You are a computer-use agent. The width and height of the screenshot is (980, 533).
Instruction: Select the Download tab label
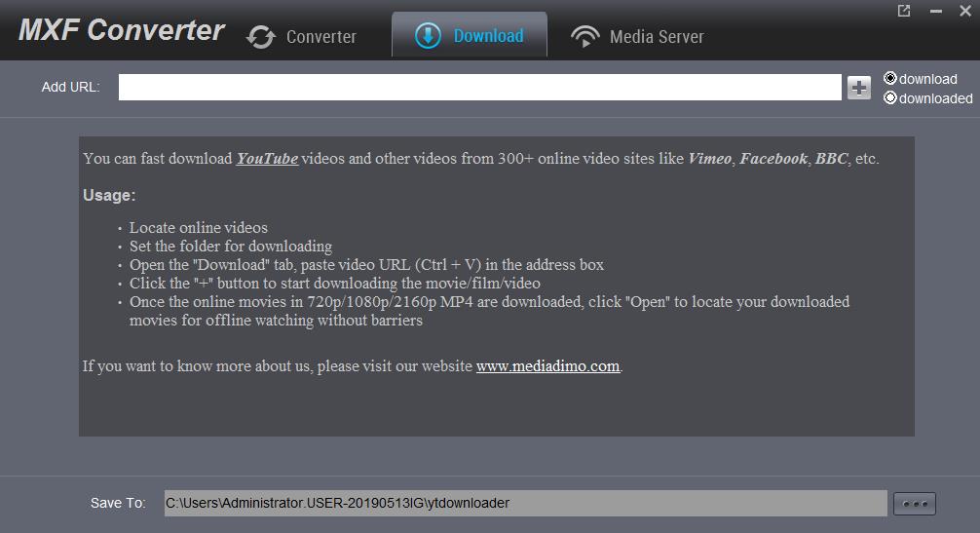pos(488,36)
